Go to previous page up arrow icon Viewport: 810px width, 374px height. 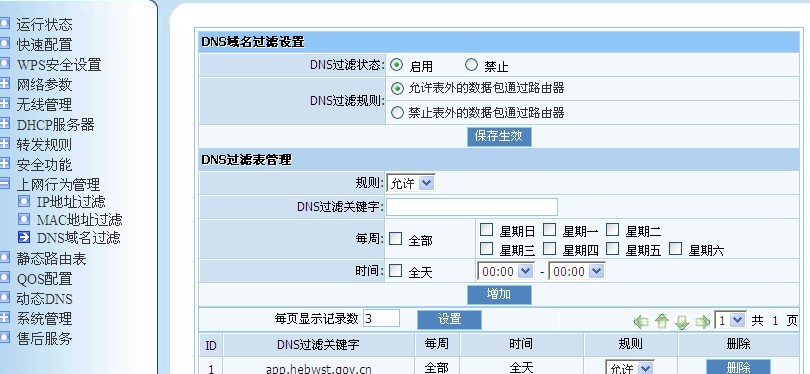pos(662,322)
